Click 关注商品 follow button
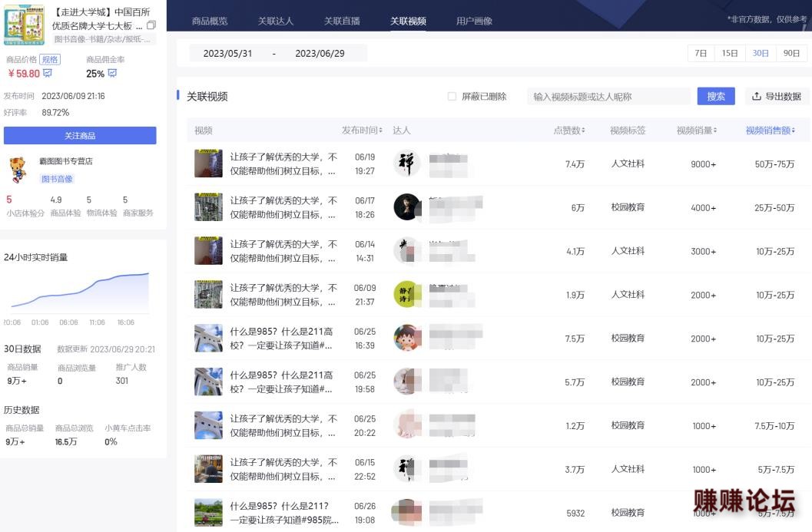 click(80, 136)
